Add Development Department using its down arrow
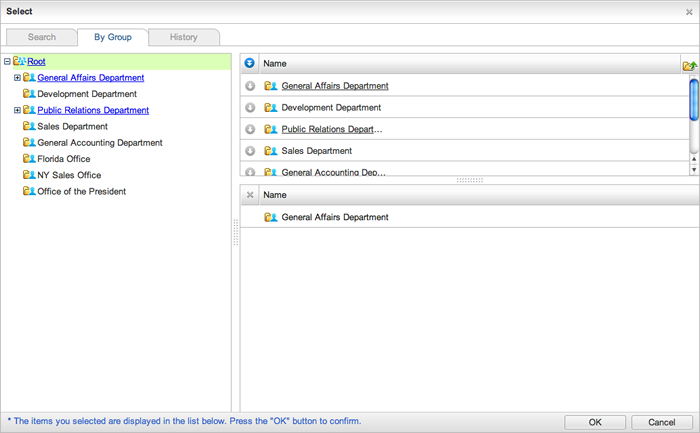The image size is (700, 433). (x=250, y=107)
